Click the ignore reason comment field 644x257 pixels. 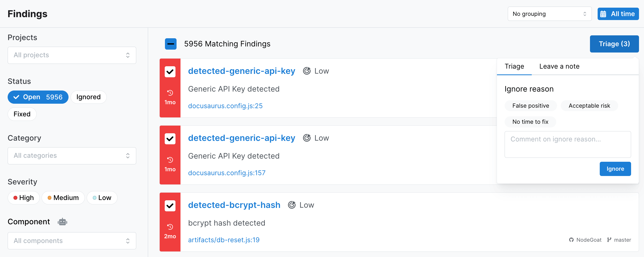(568, 144)
